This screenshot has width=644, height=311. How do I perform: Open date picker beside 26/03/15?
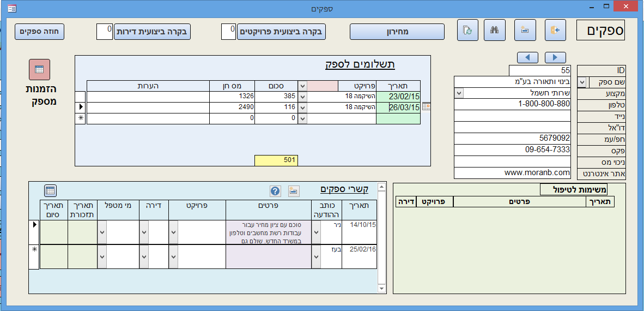426,107
